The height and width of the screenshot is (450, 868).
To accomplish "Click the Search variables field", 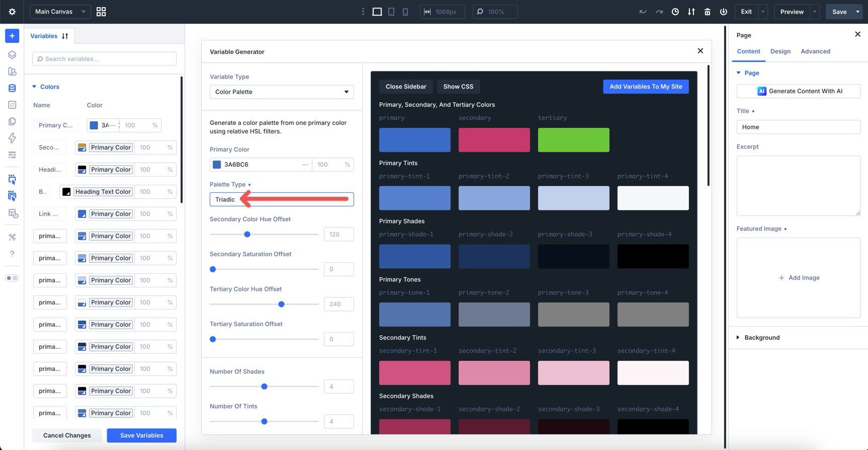I will tap(104, 59).
